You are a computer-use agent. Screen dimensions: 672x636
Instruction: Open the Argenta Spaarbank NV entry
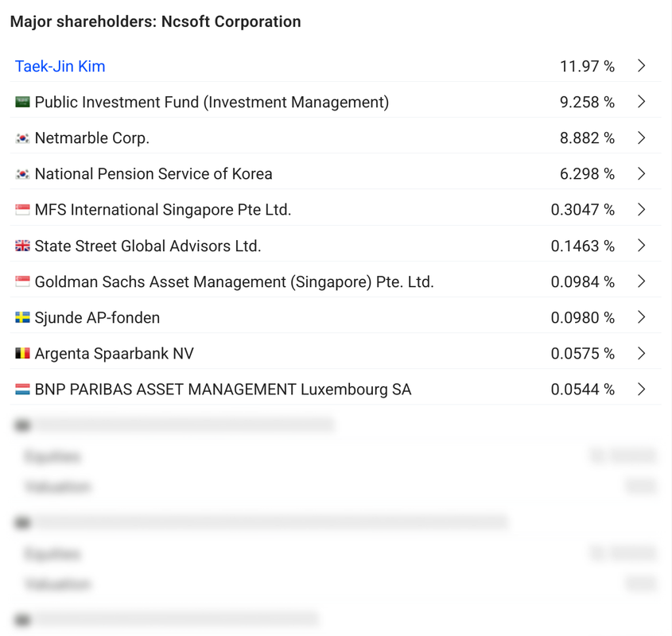tap(114, 354)
